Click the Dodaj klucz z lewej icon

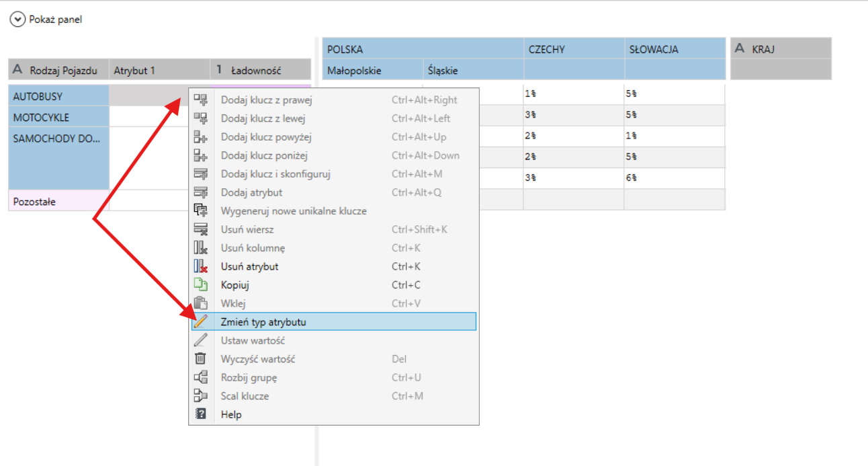(x=200, y=118)
